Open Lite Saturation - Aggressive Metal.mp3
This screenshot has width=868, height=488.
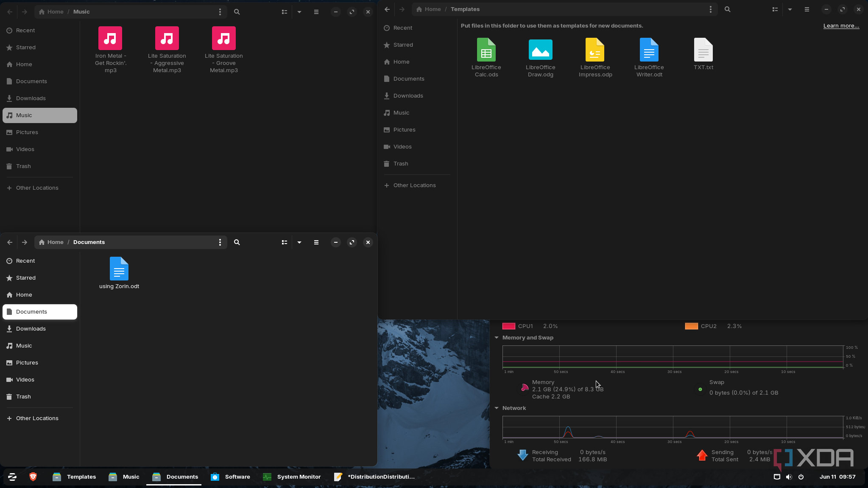coord(167,50)
